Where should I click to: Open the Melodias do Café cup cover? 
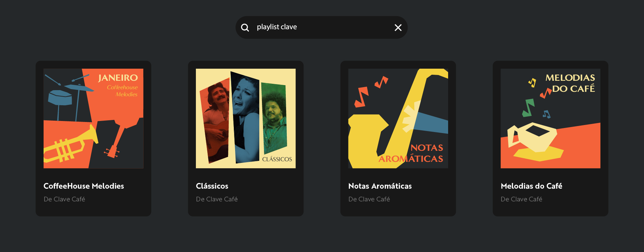coord(550,118)
